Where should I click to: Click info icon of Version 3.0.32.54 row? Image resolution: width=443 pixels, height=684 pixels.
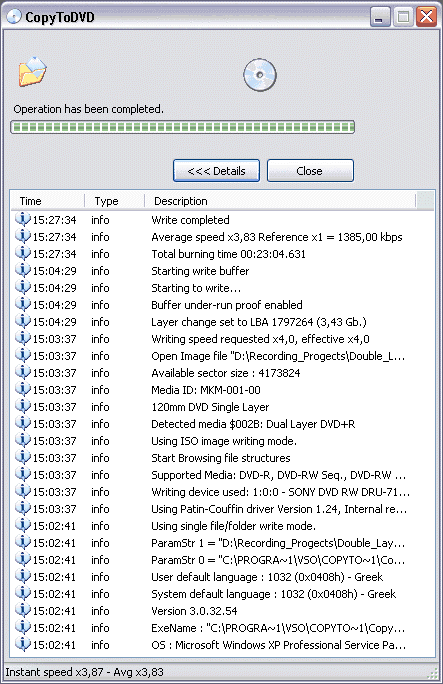pyautogui.click(x=23, y=610)
